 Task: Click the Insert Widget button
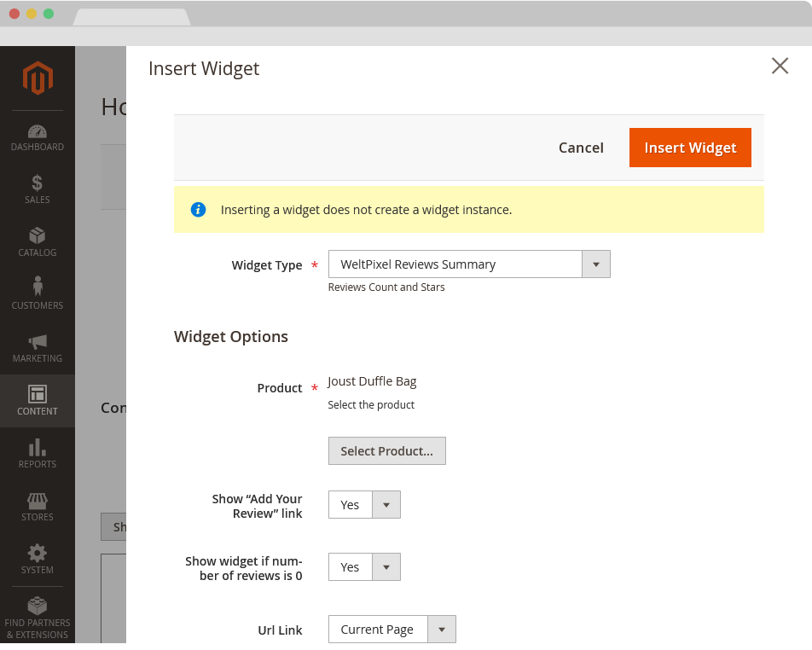[x=690, y=148]
